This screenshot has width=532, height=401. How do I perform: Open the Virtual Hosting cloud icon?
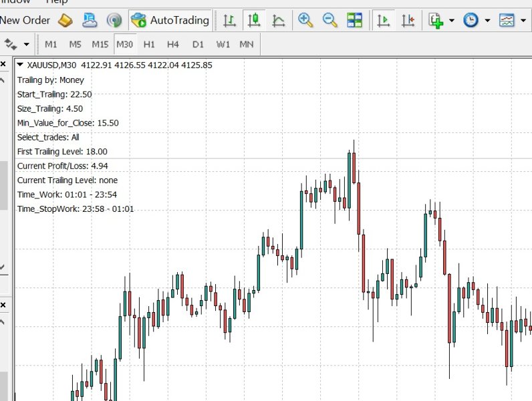90,20
